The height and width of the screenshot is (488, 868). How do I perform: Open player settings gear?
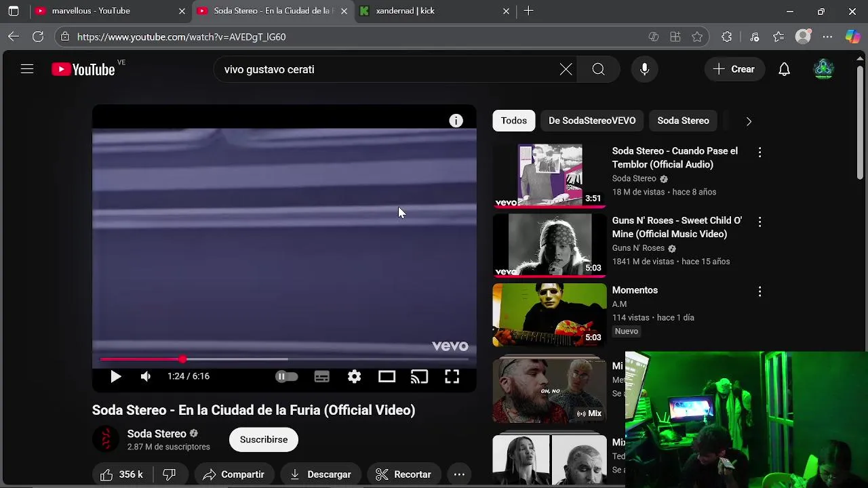click(x=354, y=376)
